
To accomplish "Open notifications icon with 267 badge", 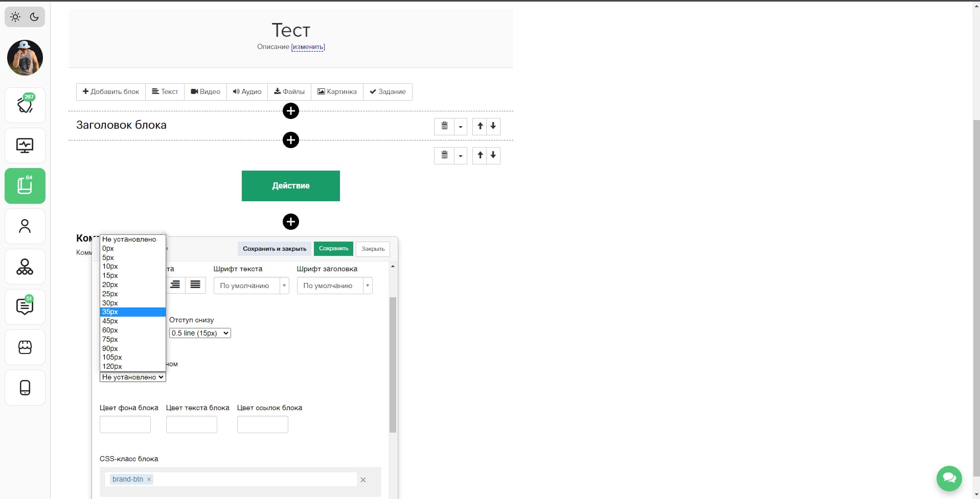I will (x=25, y=105).
